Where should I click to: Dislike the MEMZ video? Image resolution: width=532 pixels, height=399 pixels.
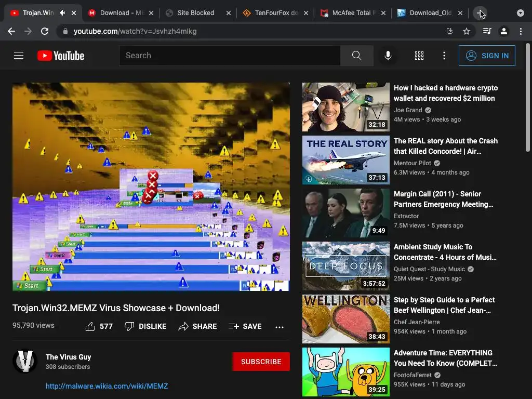(x=145, y=326)
